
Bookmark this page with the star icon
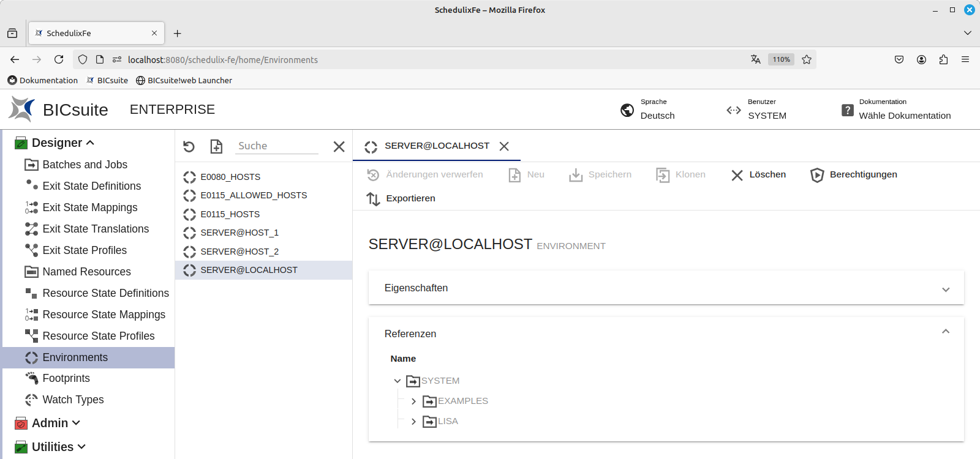[807, 59]
